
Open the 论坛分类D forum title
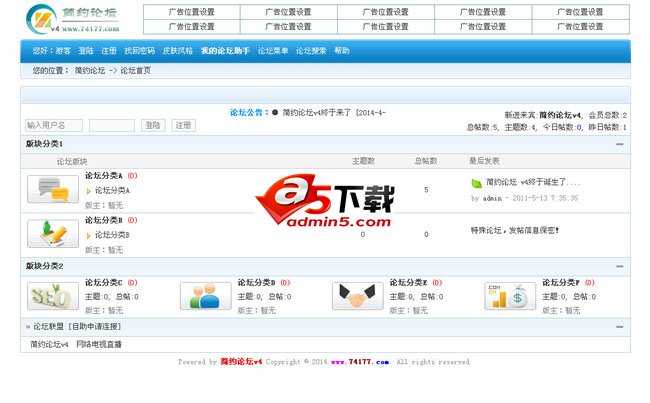tap(256, 283)
